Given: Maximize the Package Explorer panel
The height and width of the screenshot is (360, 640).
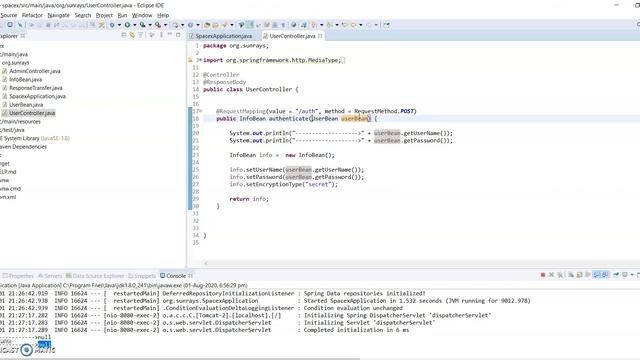Looking at the screenshot, I should tap(178, 35).
